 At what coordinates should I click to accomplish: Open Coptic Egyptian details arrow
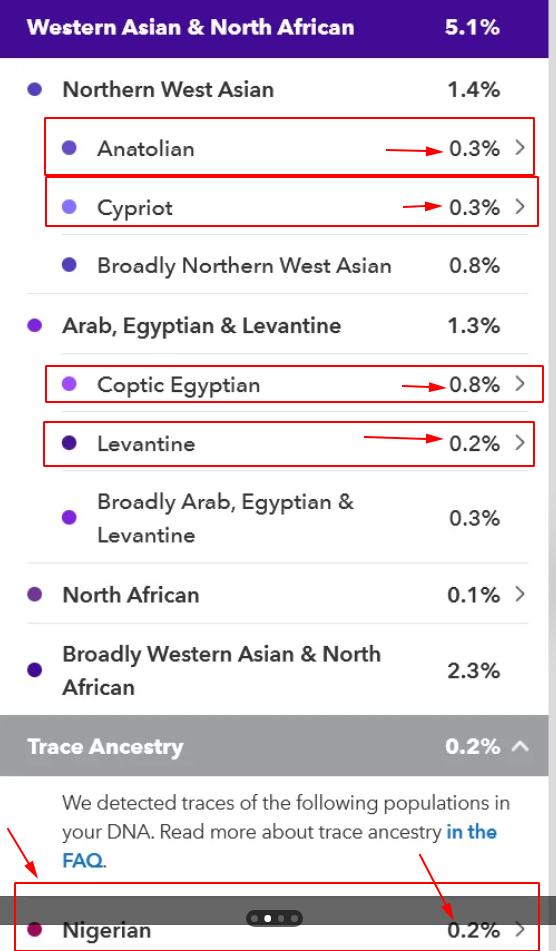point(520,383)
